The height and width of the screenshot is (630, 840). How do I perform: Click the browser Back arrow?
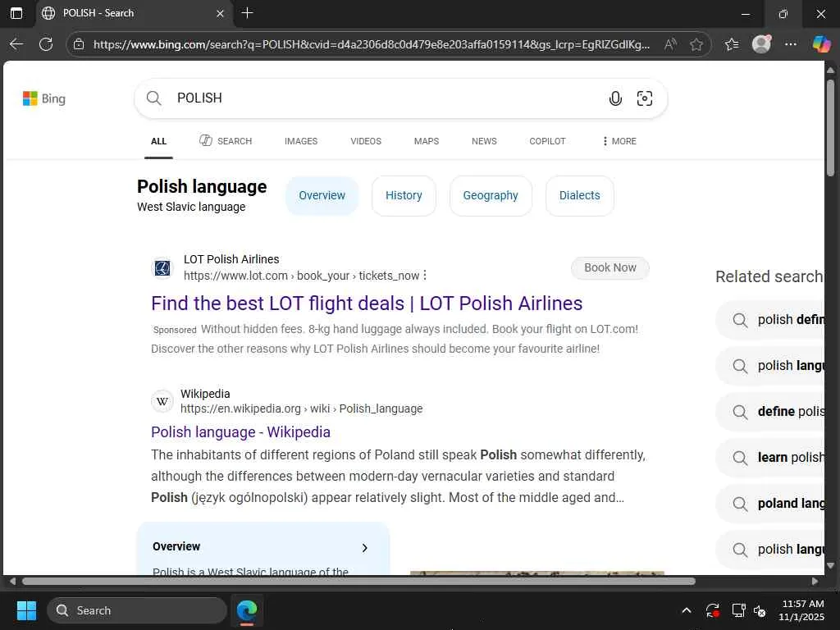tap(16, 44)
